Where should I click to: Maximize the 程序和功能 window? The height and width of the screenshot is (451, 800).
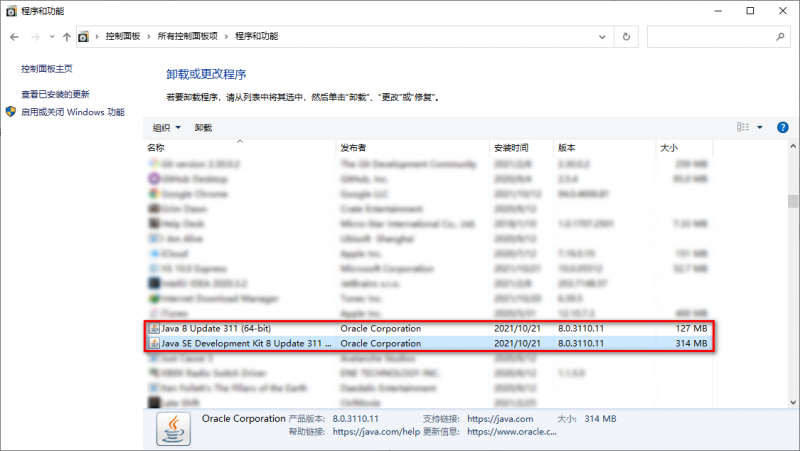[x=750, y=11]
